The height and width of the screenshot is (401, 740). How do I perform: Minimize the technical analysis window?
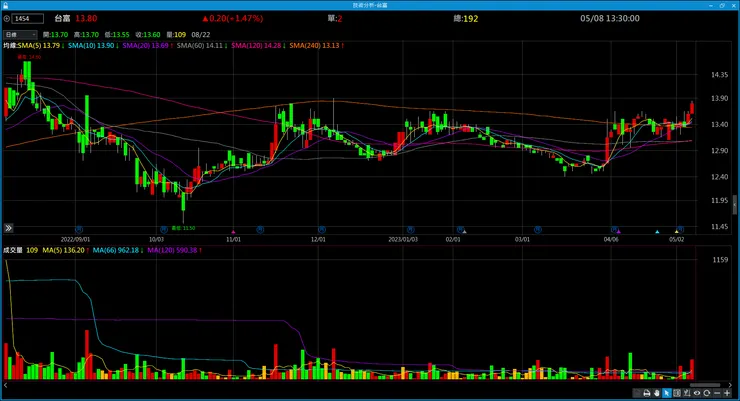click(711, 5)
